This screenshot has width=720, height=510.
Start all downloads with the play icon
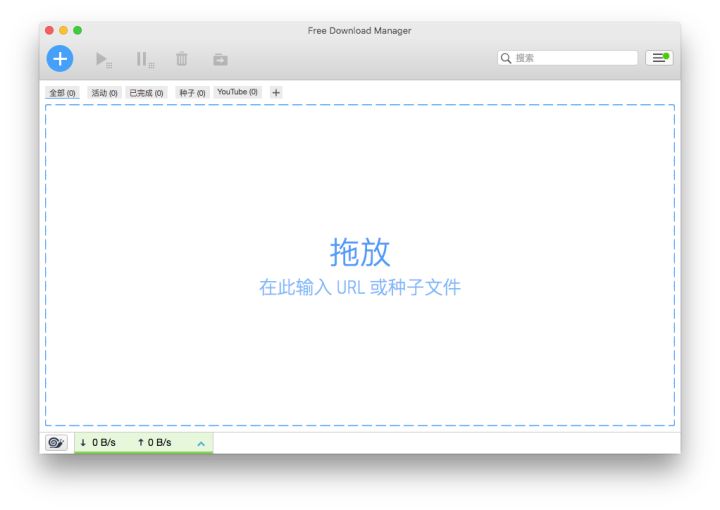click(102, 60)
